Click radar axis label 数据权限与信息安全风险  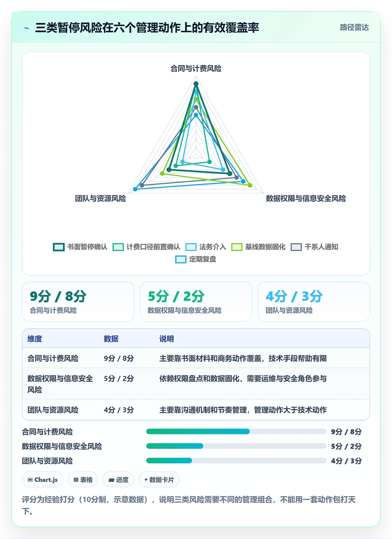(306, 198)
